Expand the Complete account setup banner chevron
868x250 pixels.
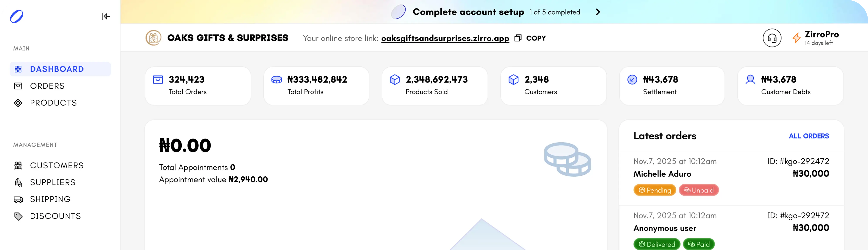click(598, 12)
